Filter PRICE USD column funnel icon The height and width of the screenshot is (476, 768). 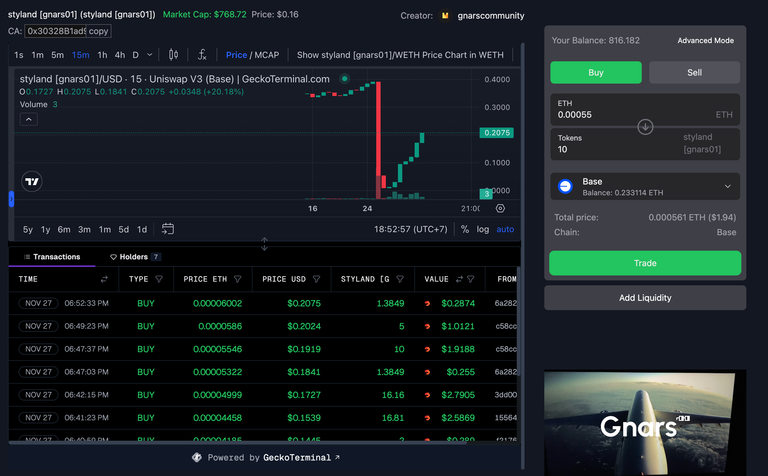pyautogui.click(x=316, y=279)
